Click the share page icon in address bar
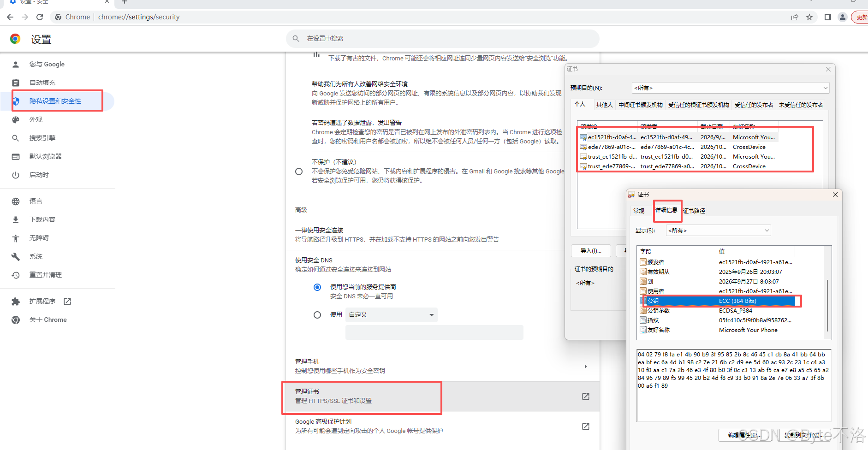Screen dimensions: 868x450 pyautogui.click(x=795, y=17)
